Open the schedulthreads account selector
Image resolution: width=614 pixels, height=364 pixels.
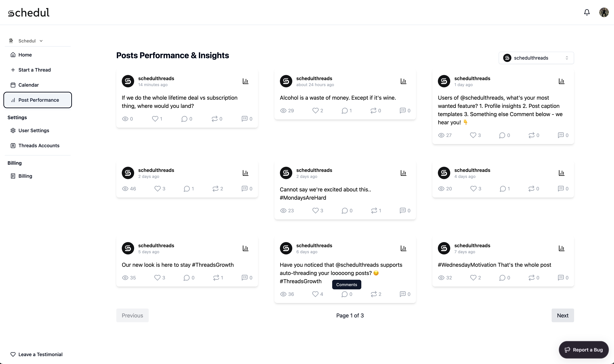point(536,58)
